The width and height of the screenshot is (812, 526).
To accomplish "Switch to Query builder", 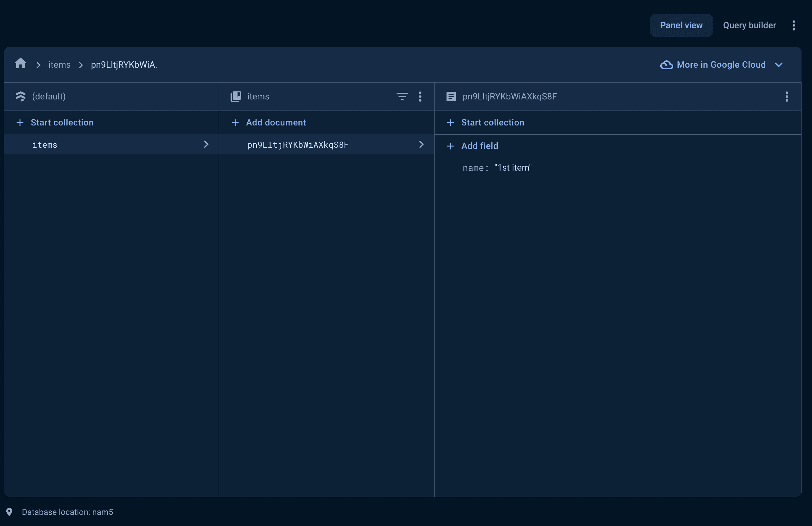I will point(749,25).
